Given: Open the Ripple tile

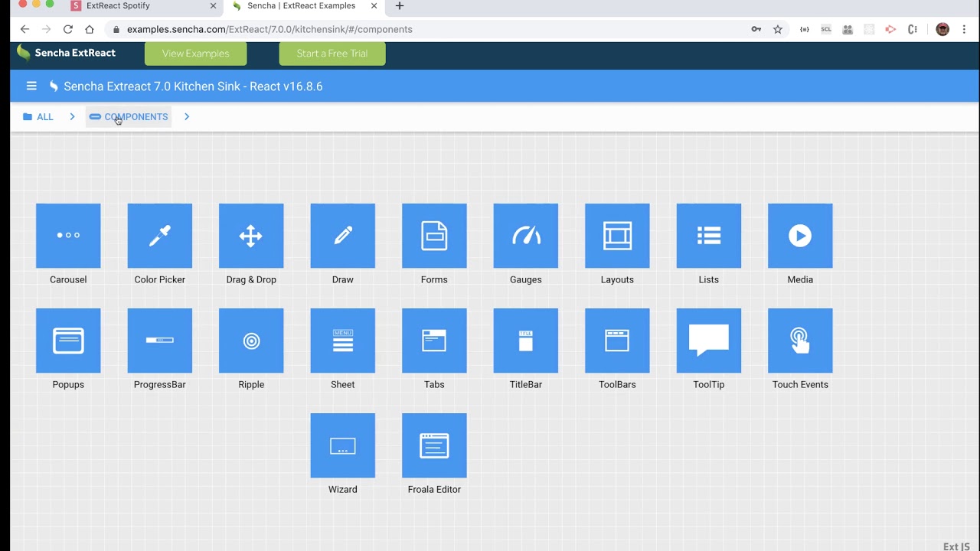Looking at the screenshot, I should (x=251, y=341).
